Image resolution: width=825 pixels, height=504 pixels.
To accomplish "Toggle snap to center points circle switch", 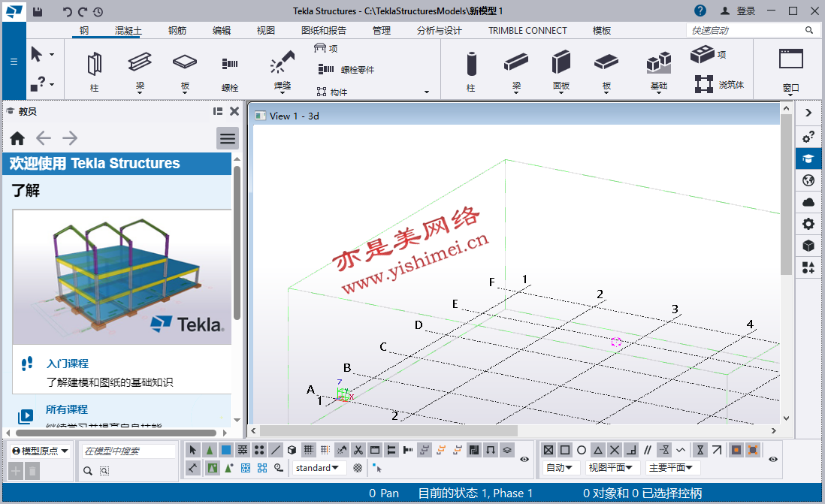I will coord(582,450).
